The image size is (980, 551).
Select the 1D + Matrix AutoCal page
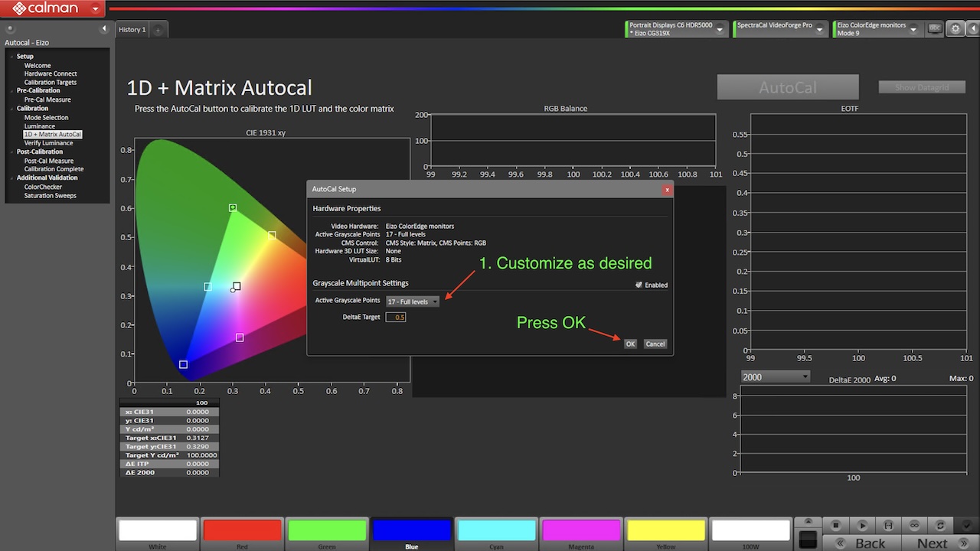pos(52,135)
